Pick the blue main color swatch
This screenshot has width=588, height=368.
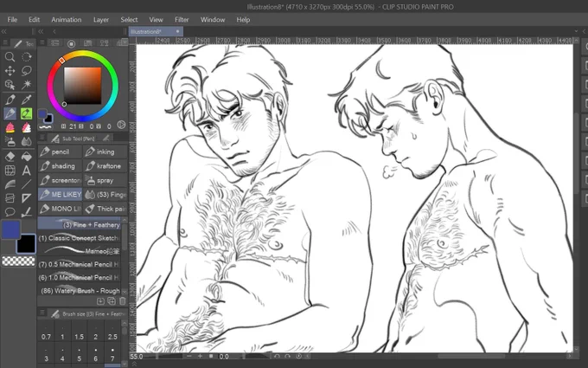(11, 229)
